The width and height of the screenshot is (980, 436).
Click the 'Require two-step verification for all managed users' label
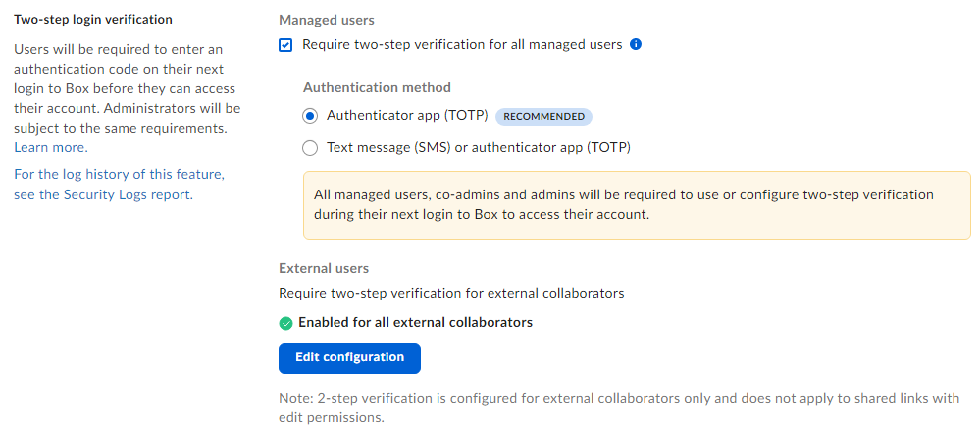tap(462, 45)
